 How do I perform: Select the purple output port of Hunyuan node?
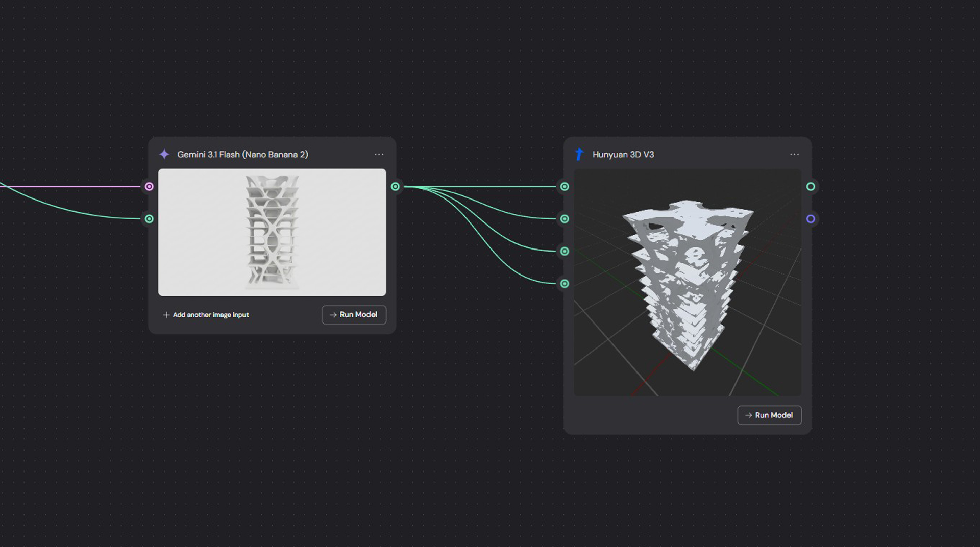pyautogui.click(x=811, y=219)
